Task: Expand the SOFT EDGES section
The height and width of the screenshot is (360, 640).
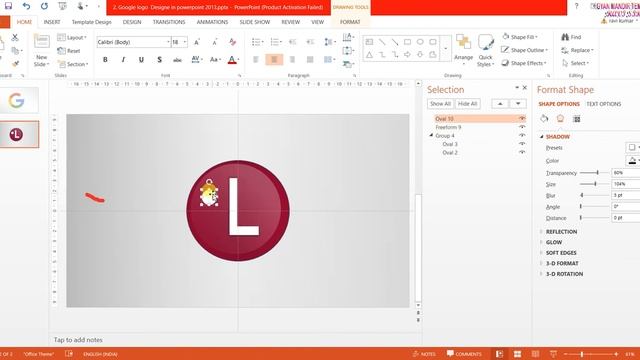Action: (x=542, y=253)
